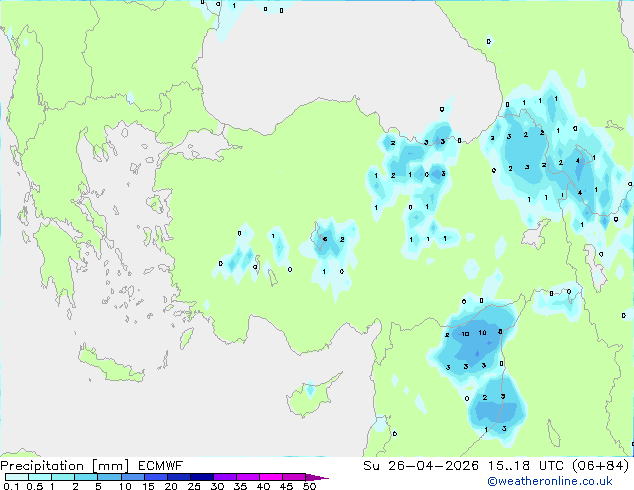Click the '6' precipitation value in western Turkey
This screenshot has height=490, width=634.
[x=324, y=239]
